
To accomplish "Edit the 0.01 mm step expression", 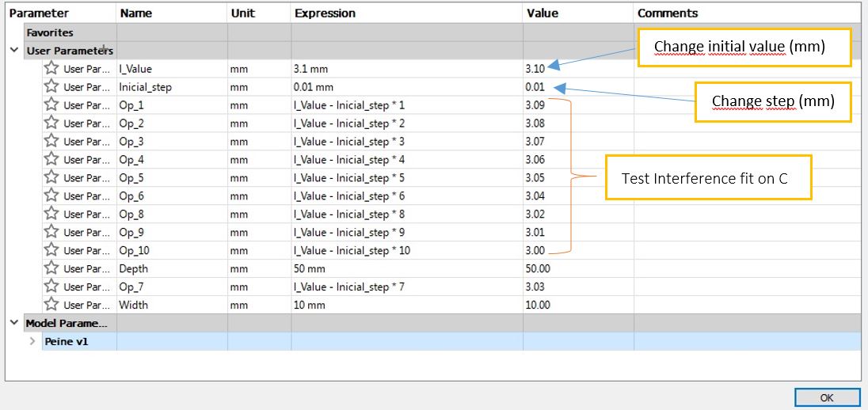I will [x=314, y=87].
